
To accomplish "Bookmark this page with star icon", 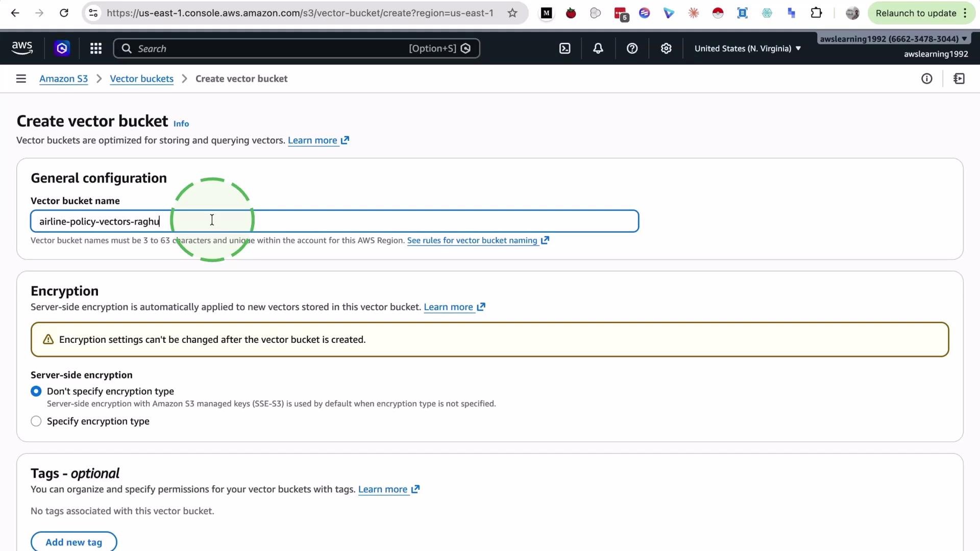I will [x=512, y=13].
